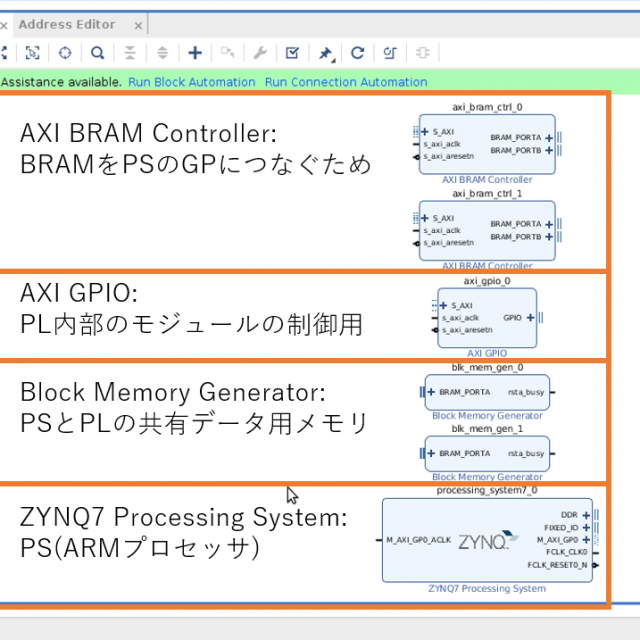Expand DDR interface on processing_system7_0
The height and width of the screenshot is (640, 640).
point(587,515)
